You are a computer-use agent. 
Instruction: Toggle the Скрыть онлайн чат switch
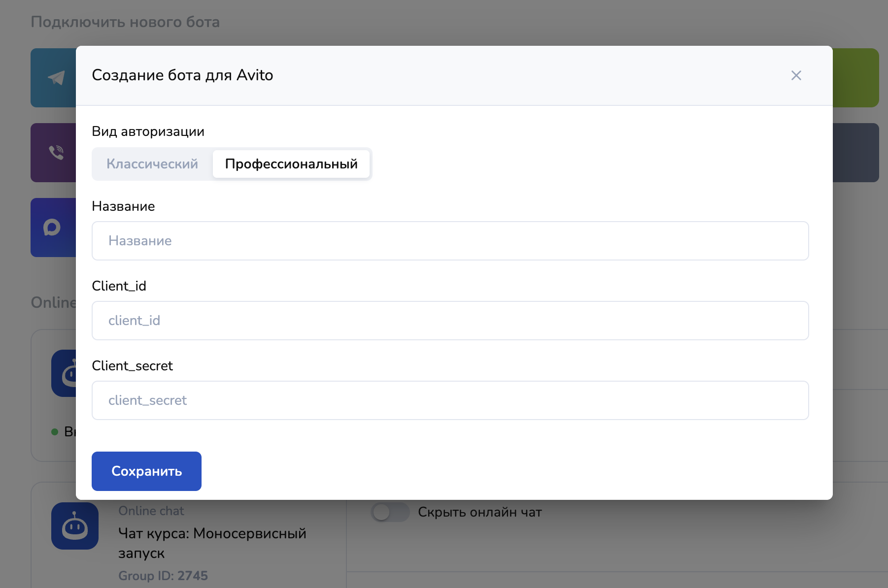click(x=390, y=512)
